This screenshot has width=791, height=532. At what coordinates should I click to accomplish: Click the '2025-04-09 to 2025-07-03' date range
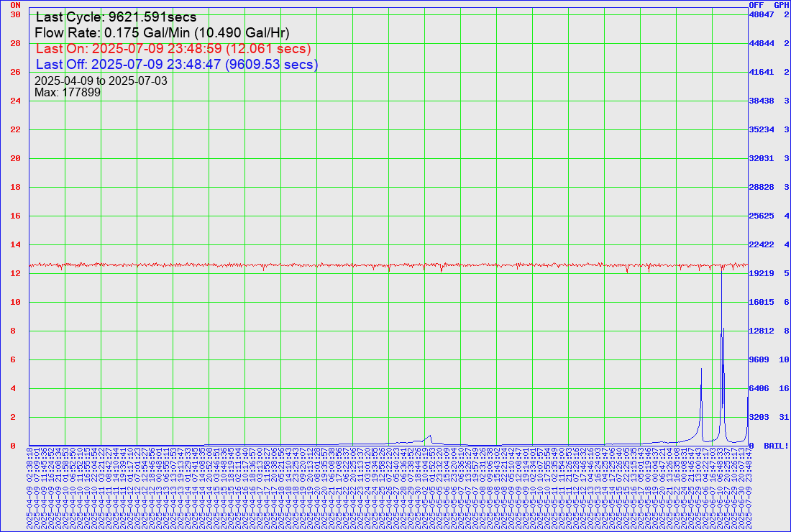(101, 81)
